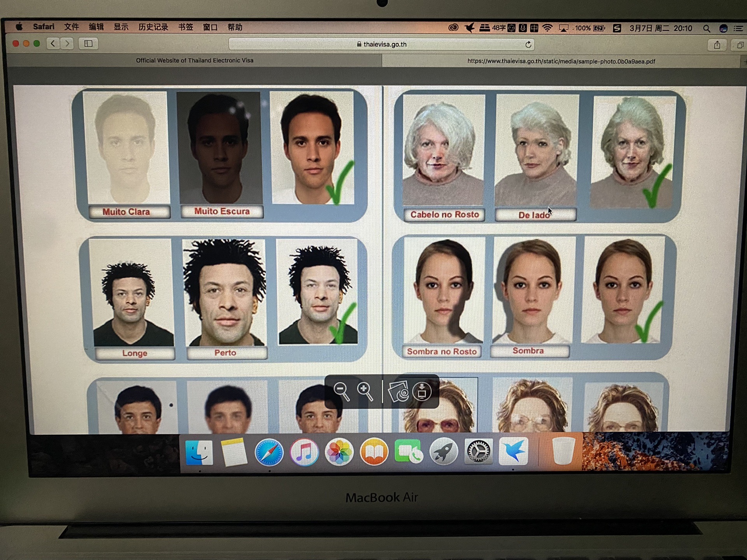The width and height of the screenshot is (747, 560).
Task: Open the 编辑 menu
Action: point(96,27)
